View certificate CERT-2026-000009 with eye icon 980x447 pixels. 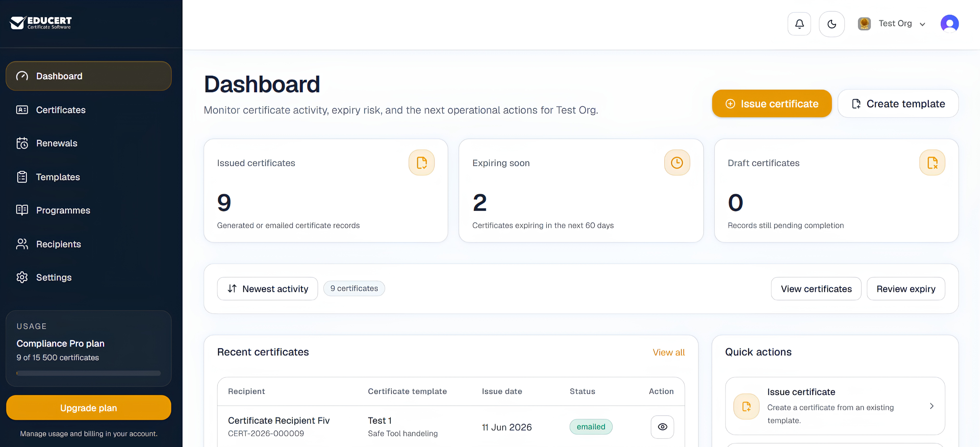pyautogui.click(x=662, y=427)
